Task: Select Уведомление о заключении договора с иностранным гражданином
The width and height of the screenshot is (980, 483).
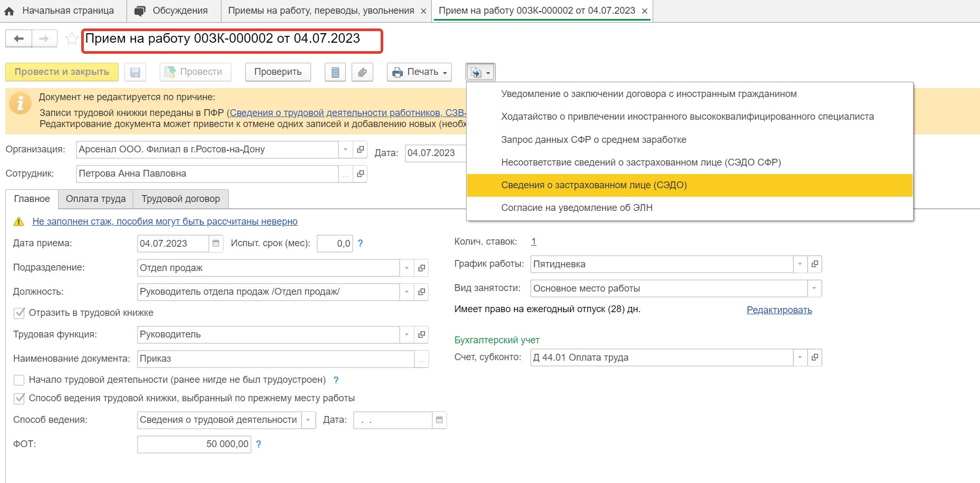Action: point(690,94)
